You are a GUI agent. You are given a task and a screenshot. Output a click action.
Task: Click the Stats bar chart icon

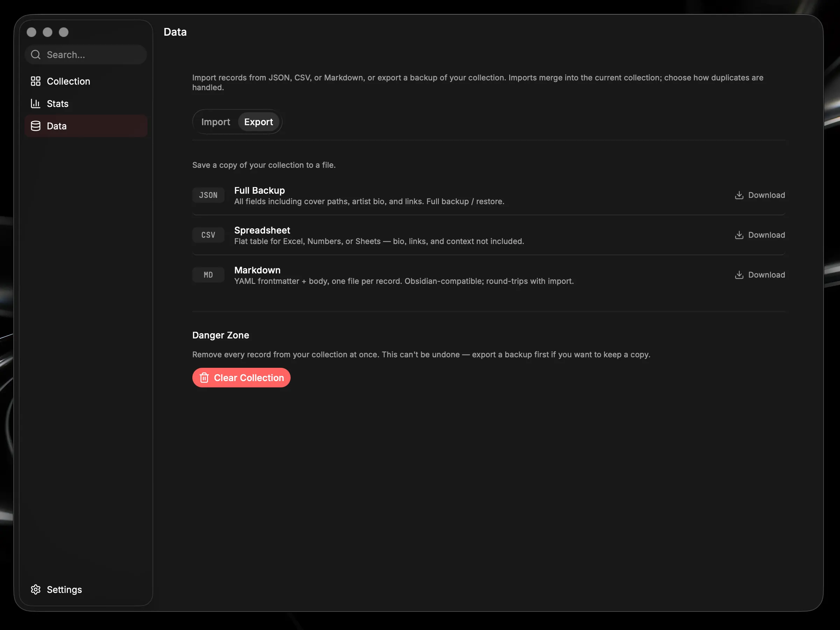(x=36, y=104)
